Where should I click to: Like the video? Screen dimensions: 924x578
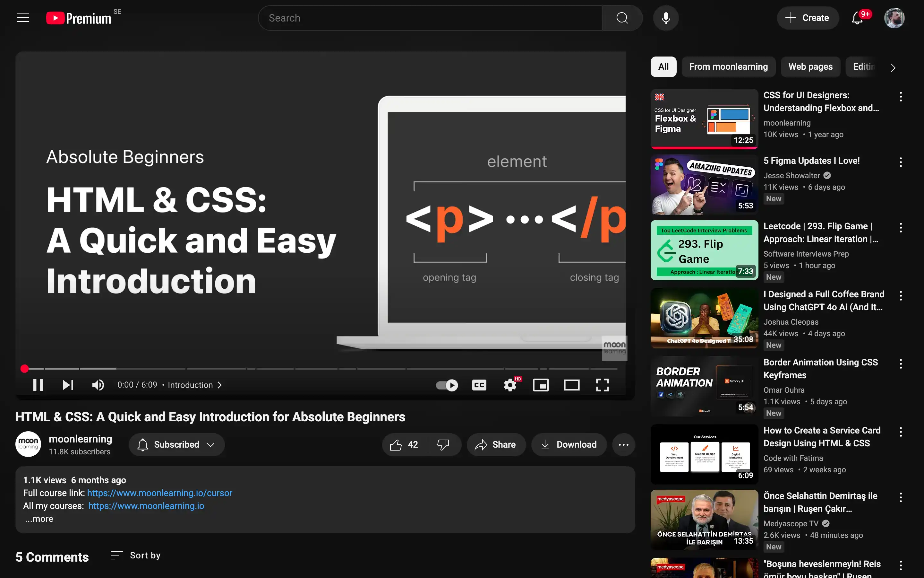tap(404, 445)
